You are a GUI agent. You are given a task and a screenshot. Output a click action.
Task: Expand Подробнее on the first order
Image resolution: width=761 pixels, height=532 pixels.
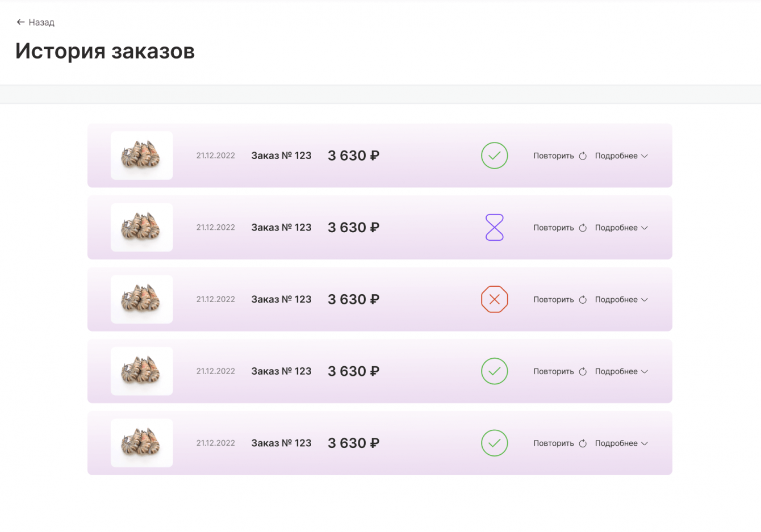[x=621, y=156]
